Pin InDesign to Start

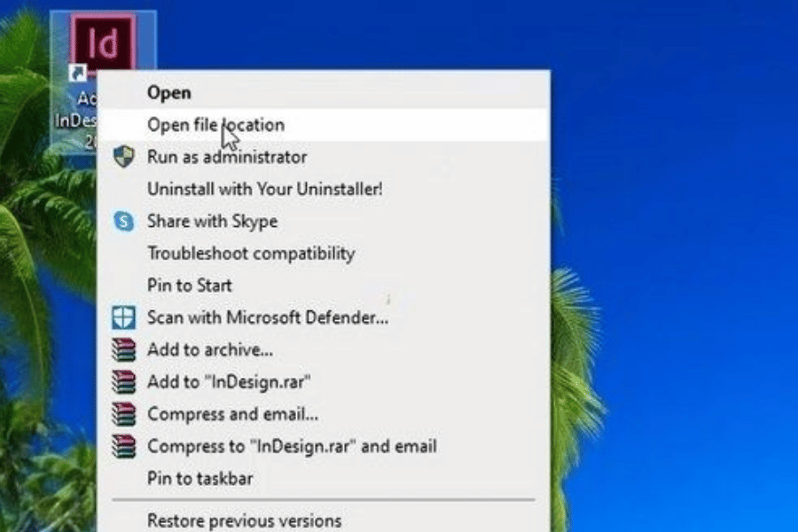(x=189, y=286)
